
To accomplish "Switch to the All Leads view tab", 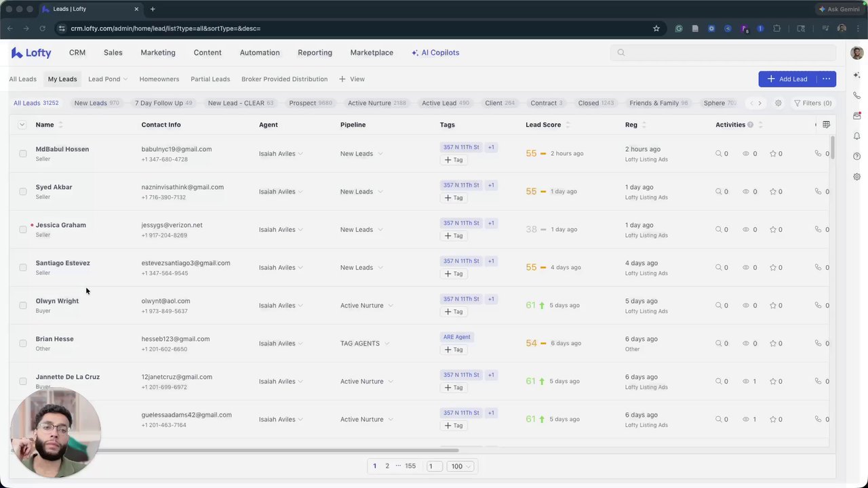I will click(23, 79).
